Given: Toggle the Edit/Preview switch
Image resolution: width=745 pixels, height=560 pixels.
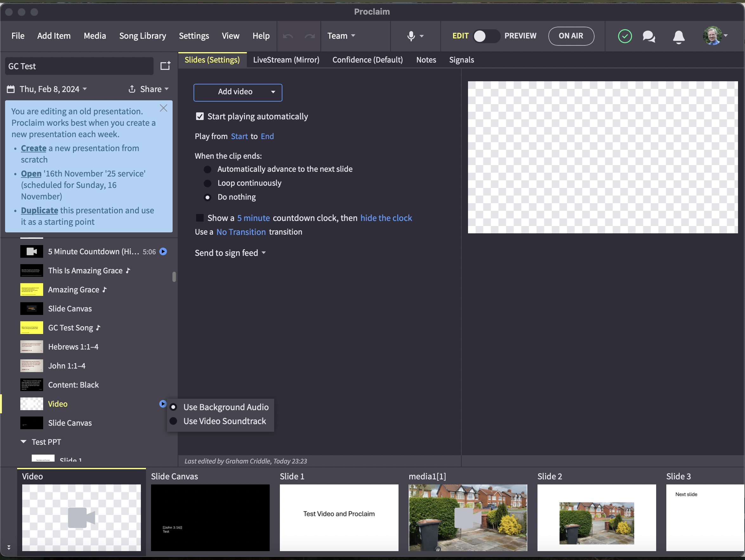Looking at the screenshot, I should tap(486, 36).
